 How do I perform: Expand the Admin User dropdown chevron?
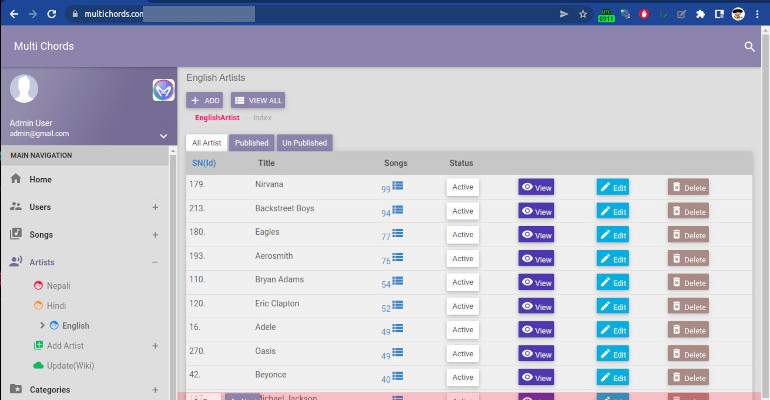tap(164, 136)
